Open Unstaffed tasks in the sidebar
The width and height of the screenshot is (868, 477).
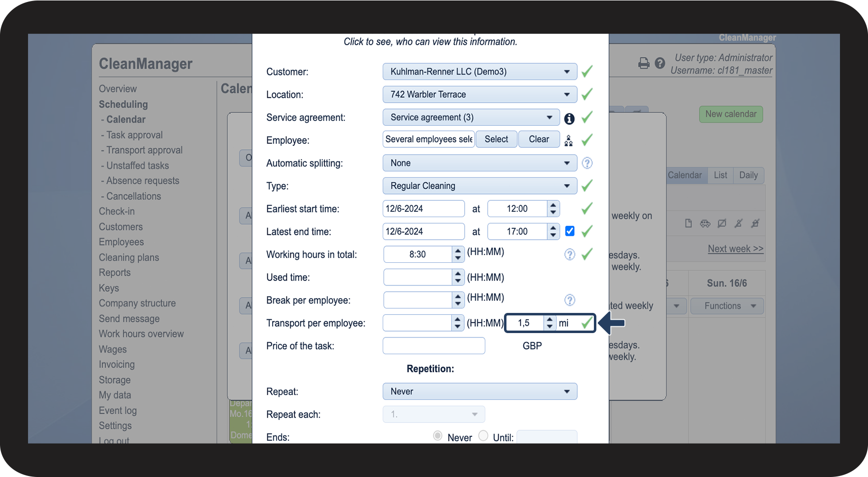point(138,166)
